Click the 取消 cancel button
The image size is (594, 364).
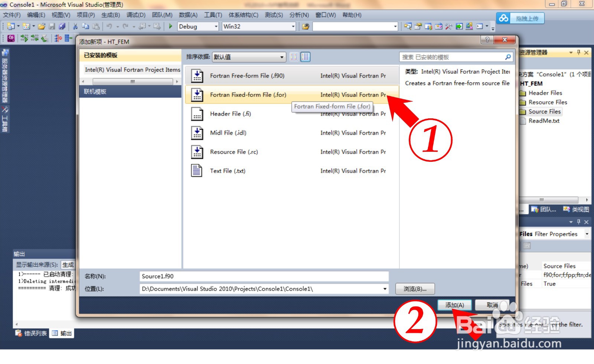(492, 305)
